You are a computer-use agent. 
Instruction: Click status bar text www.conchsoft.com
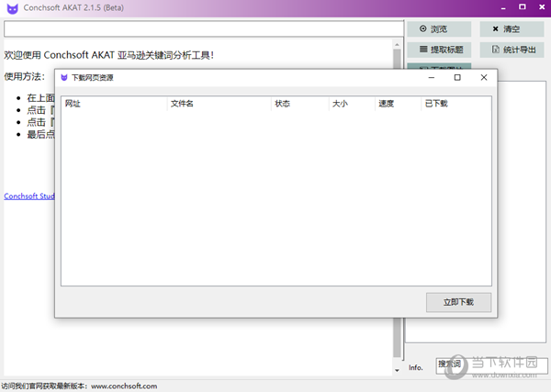pos(124,386)
